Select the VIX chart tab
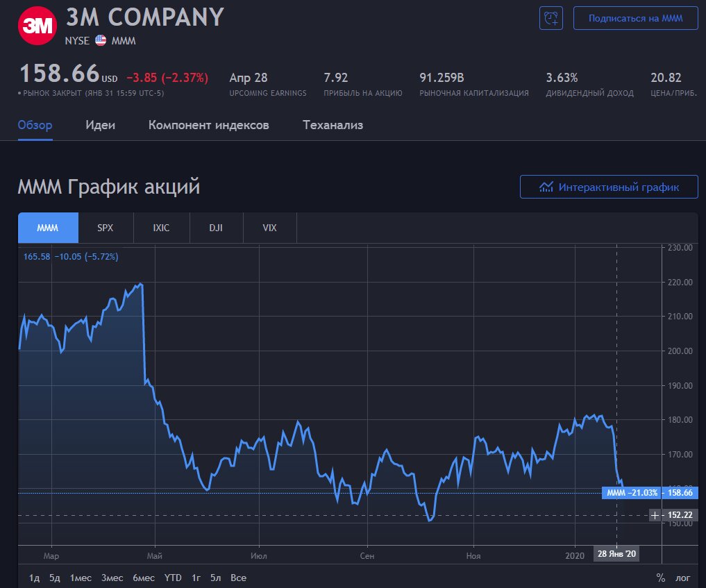 point(270,228)
